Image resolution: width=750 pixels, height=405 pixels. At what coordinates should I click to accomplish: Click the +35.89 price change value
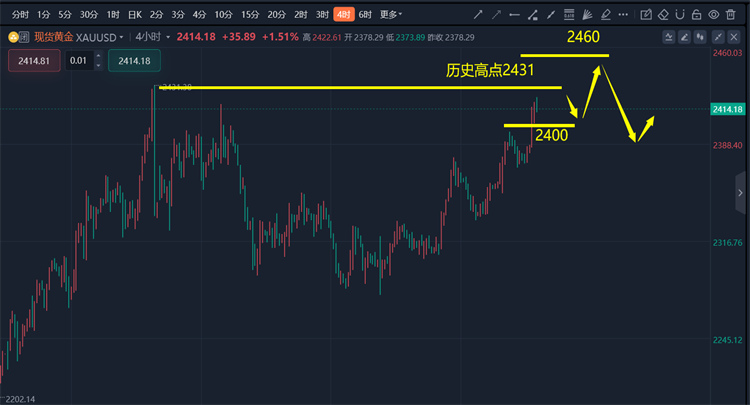click(239, 37)
